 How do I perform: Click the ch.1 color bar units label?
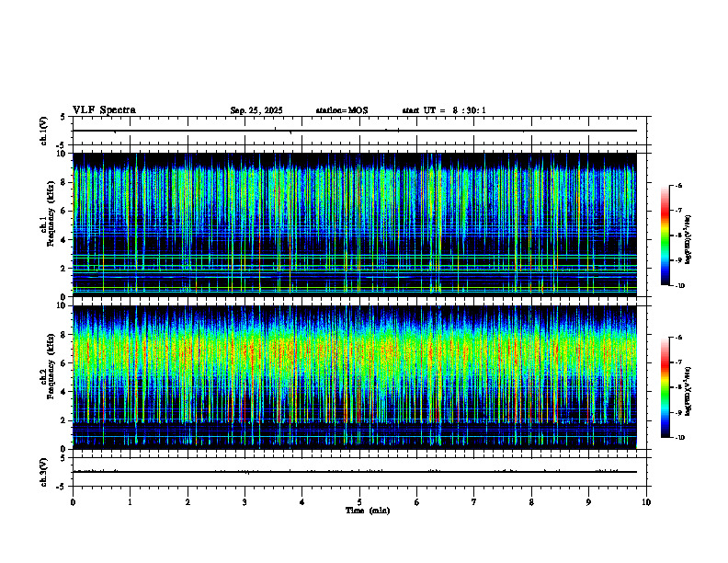(x=688, y=240)
